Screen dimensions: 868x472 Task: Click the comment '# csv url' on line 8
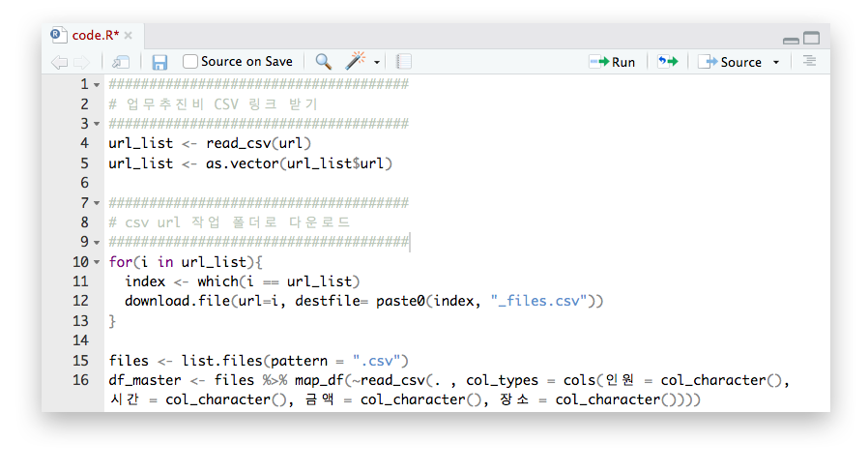coord(144,222)
